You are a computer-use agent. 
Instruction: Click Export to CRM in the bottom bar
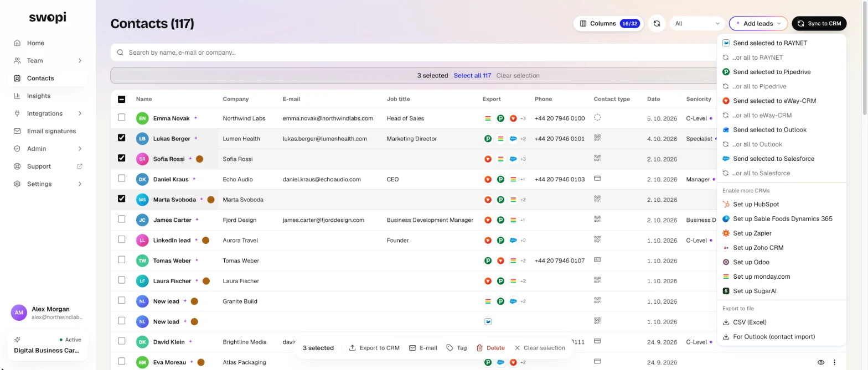point(374,348)
